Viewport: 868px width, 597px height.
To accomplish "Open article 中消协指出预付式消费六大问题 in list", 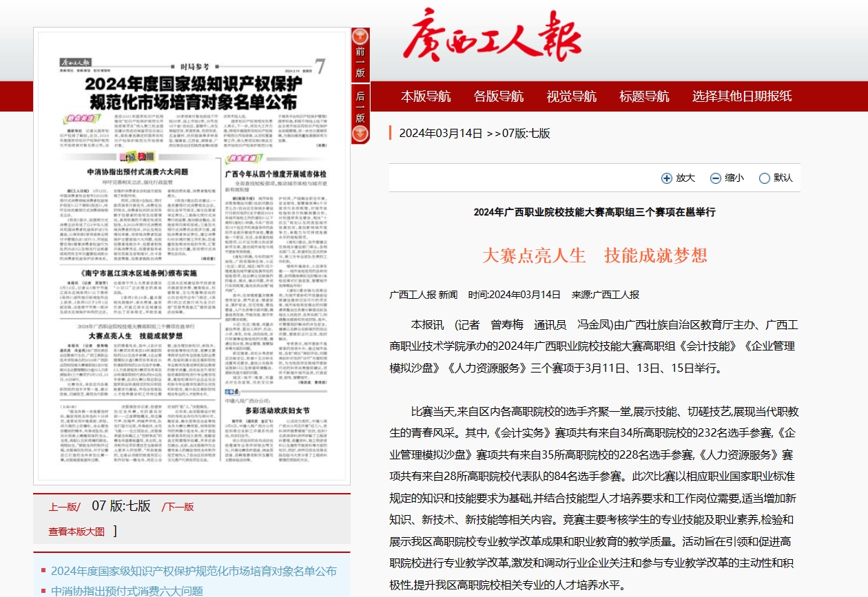I will (127, 591).
